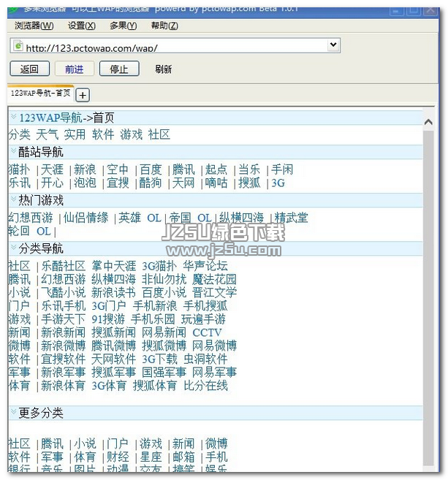Click the 刷新 refresh button
448x480 pixels.
point(163,69)
